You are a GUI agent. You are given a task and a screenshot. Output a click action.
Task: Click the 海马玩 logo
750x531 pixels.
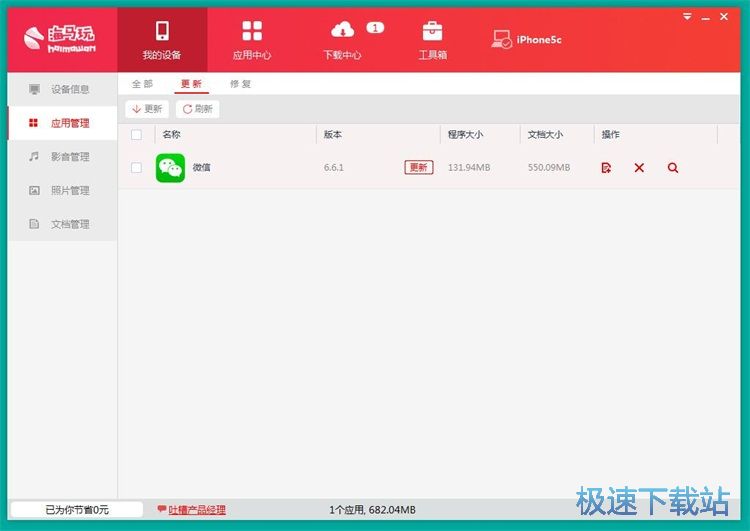click(x=59, y=38)
